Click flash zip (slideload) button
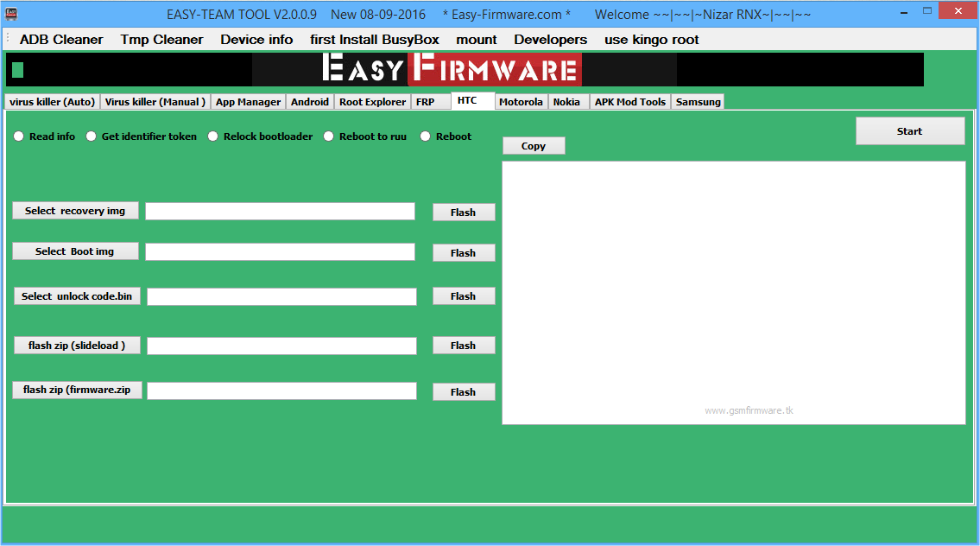Viewport: 980px width, 546px height. coord(77,346)
